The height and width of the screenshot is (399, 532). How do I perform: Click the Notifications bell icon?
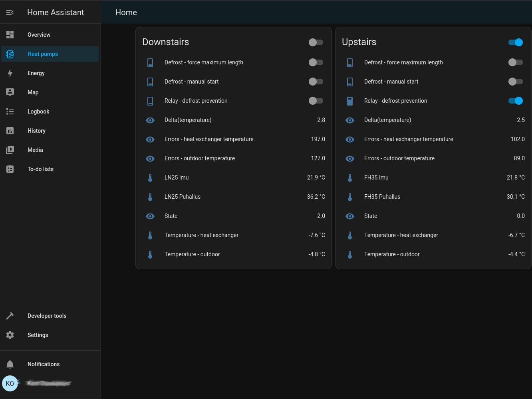coord(10,364)
